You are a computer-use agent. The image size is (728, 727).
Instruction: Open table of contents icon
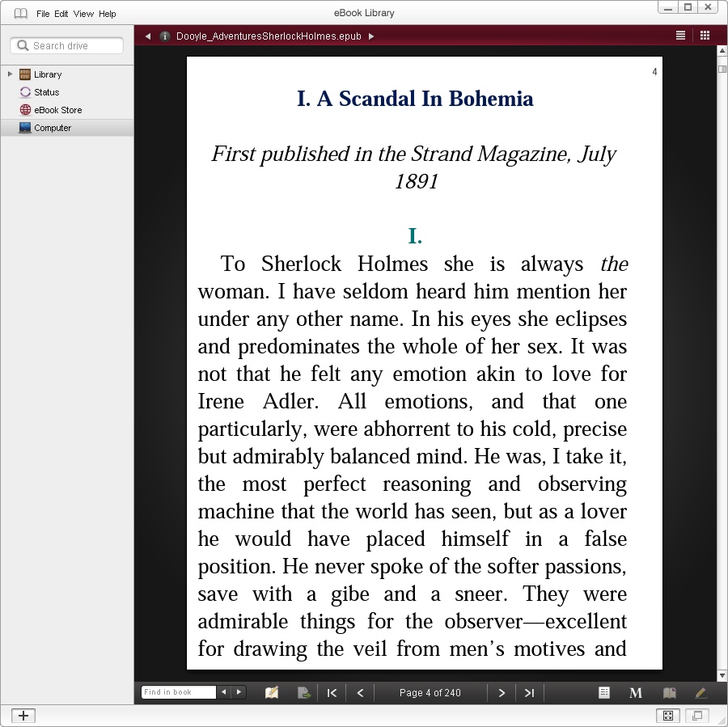coord(604,693)
